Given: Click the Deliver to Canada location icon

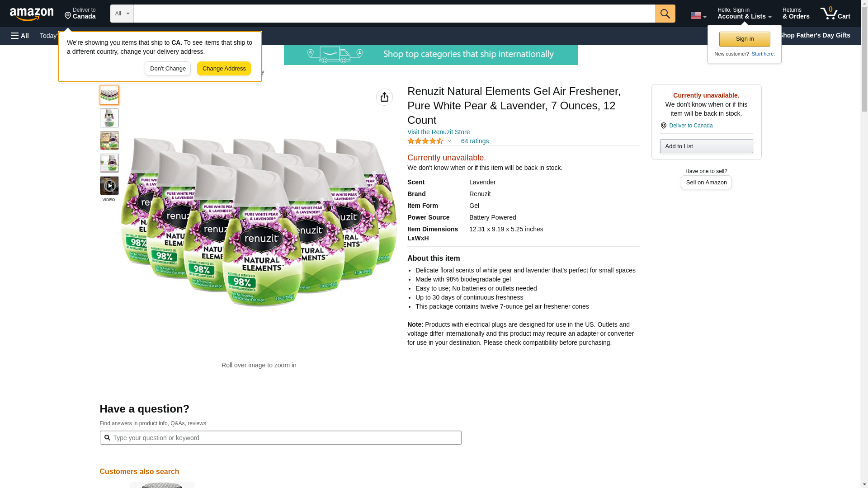Looking at the screenshot, I should [663, 126].
